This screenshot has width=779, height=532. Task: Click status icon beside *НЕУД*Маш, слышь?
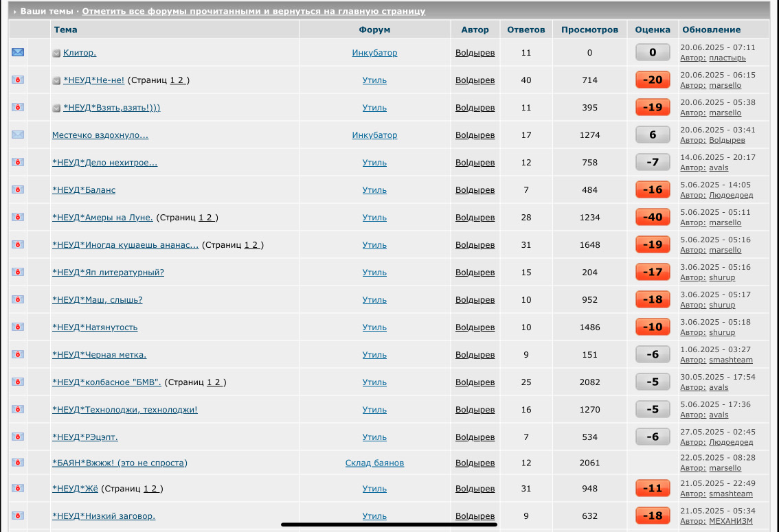coord(18,299)
